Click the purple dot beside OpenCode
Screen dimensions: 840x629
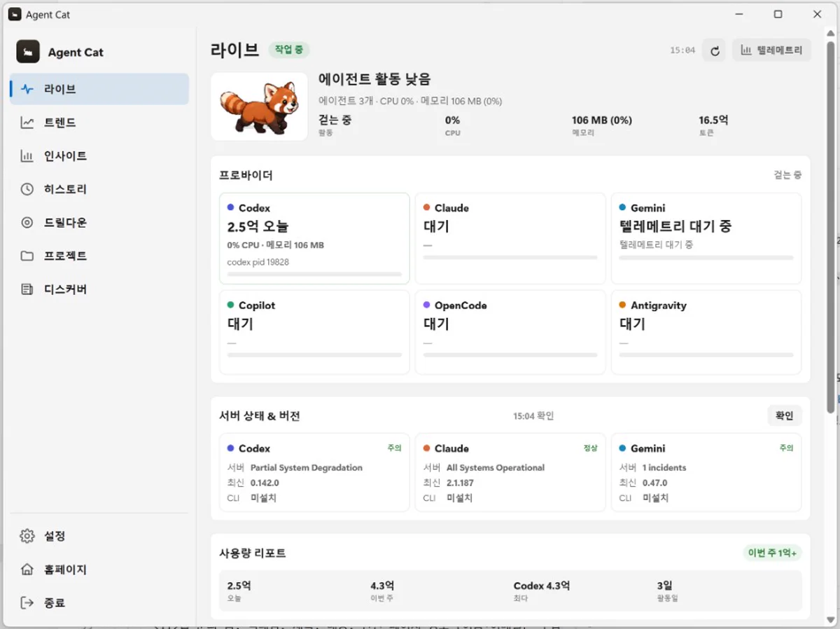tap(427, 305)
